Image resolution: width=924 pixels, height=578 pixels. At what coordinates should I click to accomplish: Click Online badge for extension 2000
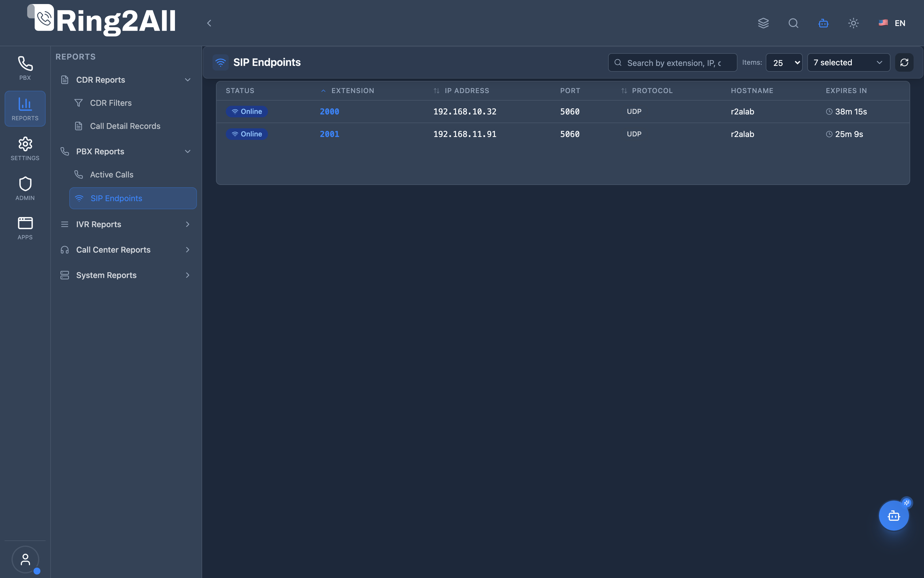[x=247, y=112]
